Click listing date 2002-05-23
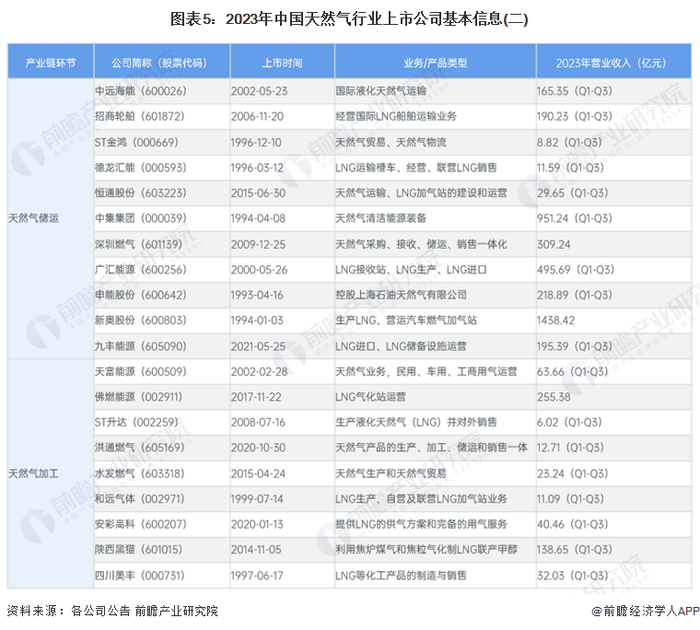Viewport: 700px width, 630px height. pos(259,91)
